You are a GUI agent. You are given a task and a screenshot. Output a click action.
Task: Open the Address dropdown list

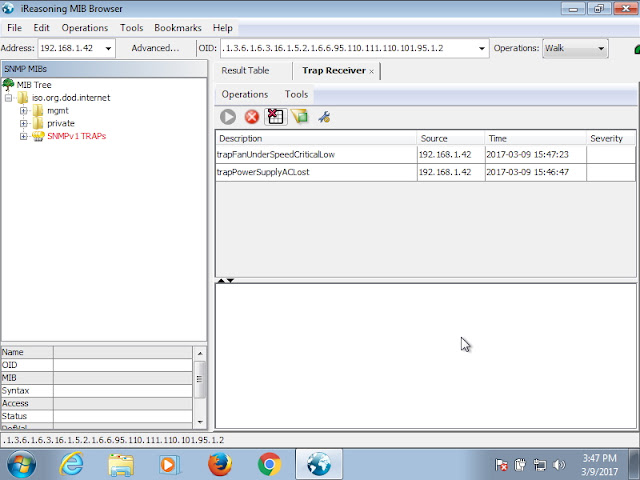(108, 48)
